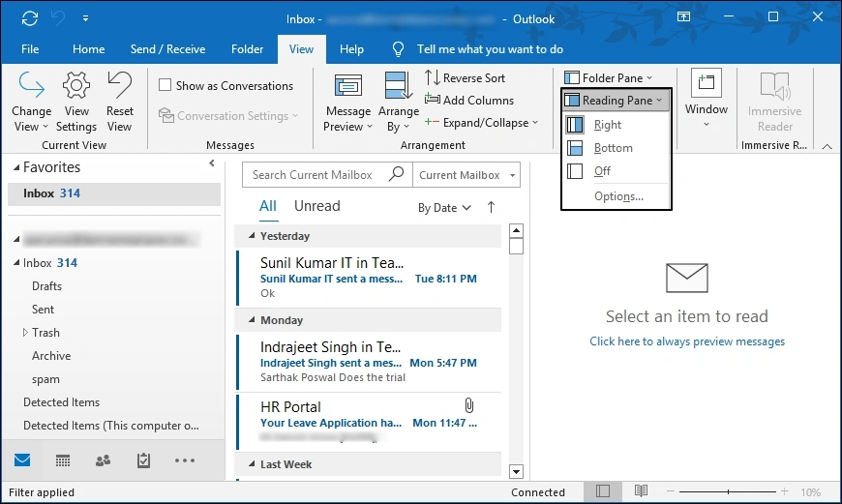The width and height of the screenshot is (842, 504).
Task: Click Tell me what you want to do
Action: 490,49
